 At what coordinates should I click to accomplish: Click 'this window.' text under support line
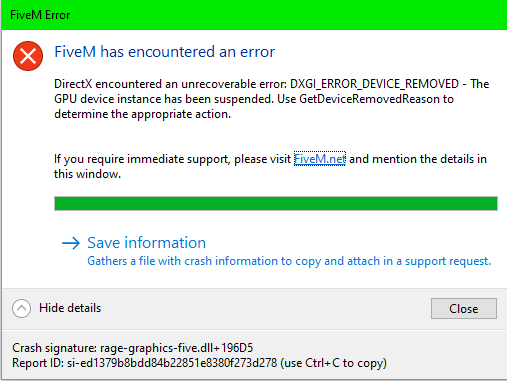[x=87, y=174]
